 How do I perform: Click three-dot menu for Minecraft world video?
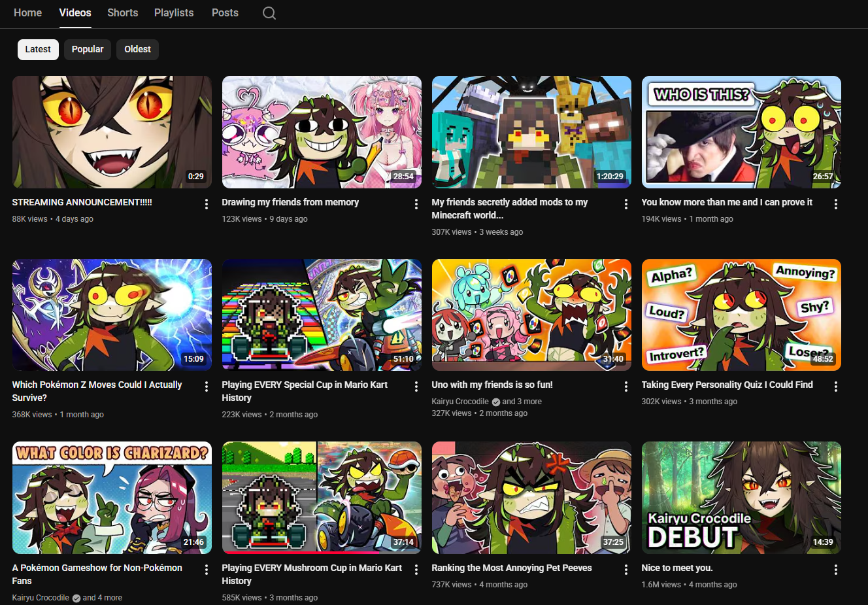pos(626,204)
